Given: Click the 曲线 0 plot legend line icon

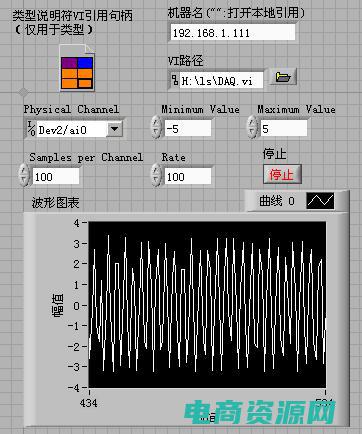Looking at the screenshot, I should click(320, 201).
